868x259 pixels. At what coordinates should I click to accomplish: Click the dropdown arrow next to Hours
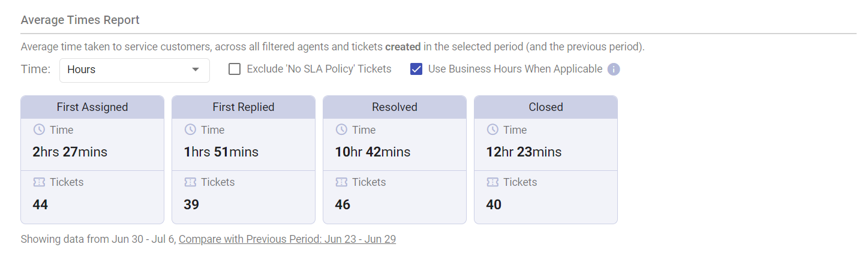coord(195,70)
